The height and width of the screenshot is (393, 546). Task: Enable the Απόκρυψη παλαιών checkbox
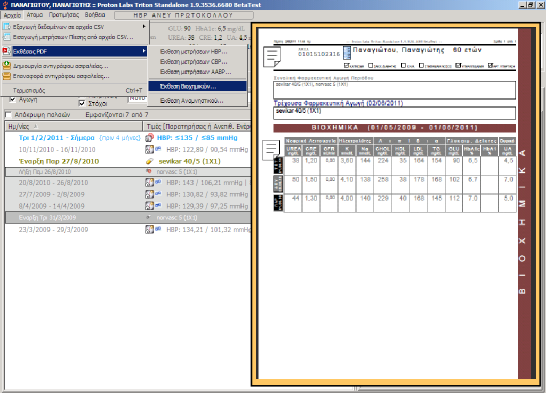[x=8, y=115]
